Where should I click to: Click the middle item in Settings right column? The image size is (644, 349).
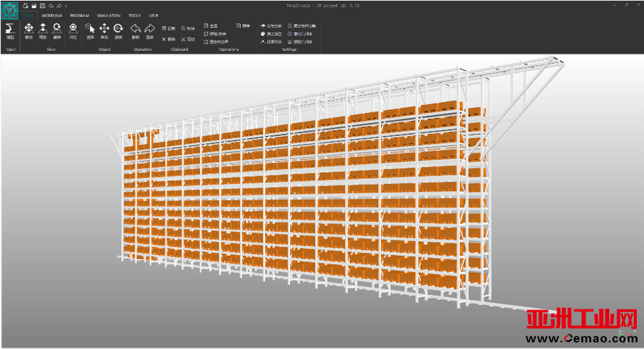pos(300,34)
